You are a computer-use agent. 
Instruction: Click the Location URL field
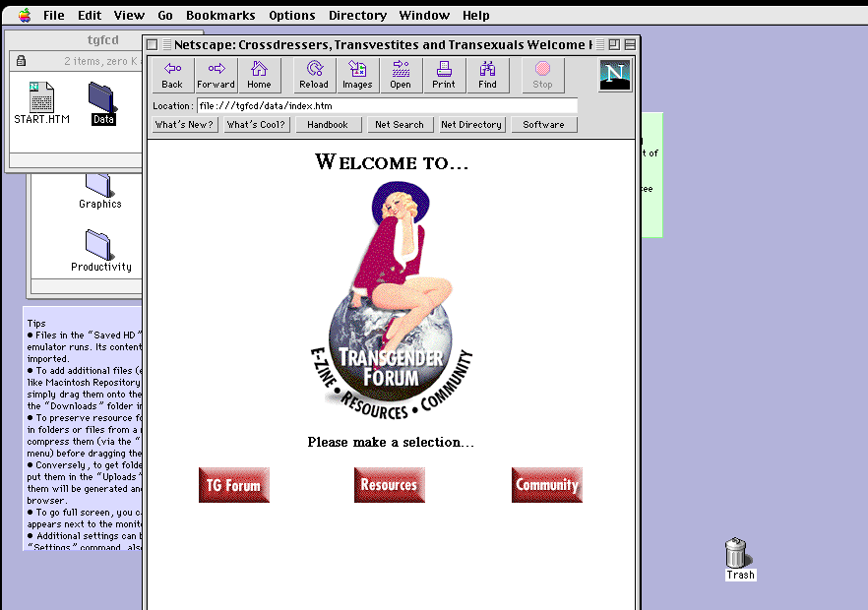(x=387, y=105)
